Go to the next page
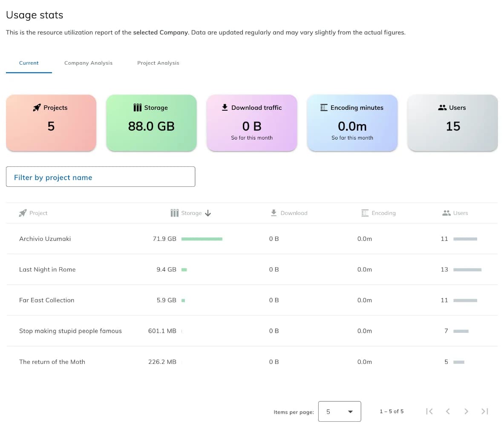The image size is (504, 429). point(466,412)
